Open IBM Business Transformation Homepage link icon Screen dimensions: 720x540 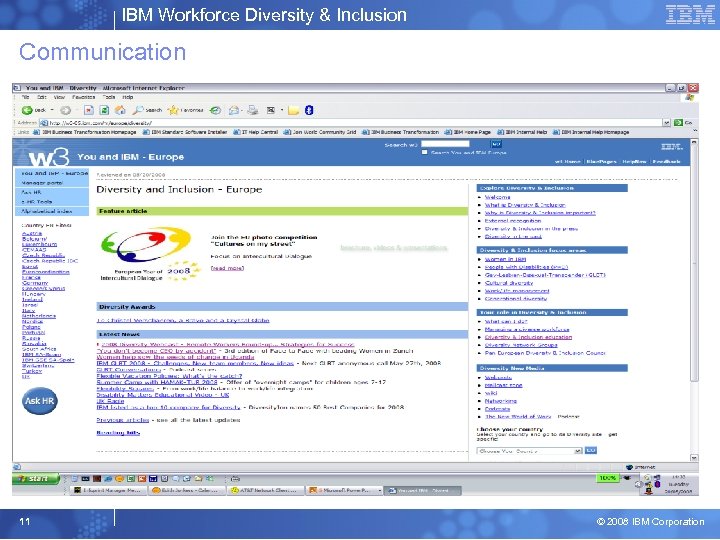pyautogui.click(x=38, y=132)
